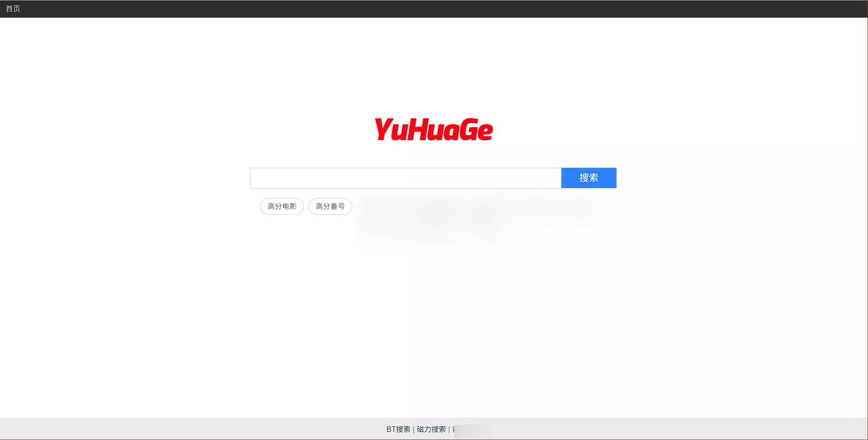Image resolution: width=868 pixels, height=440 pixels.
Task: Focus the main search text box
Action: tap(405, 178)
